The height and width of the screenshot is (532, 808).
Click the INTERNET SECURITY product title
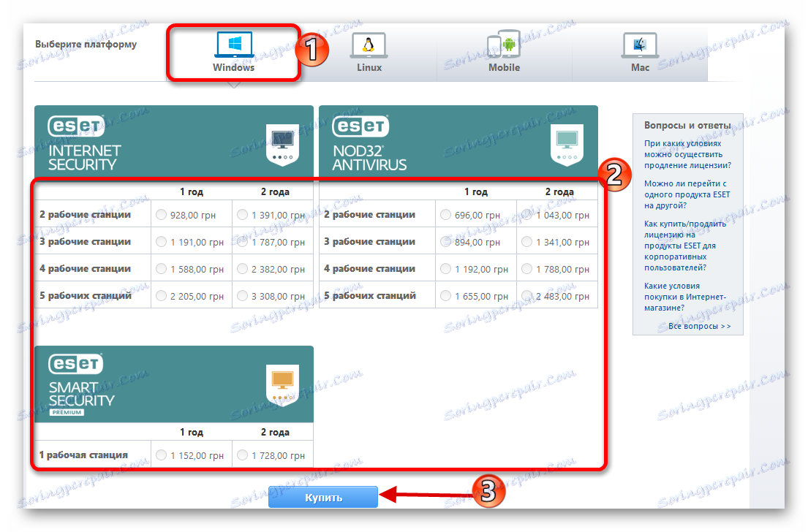(x=85, y=158)
